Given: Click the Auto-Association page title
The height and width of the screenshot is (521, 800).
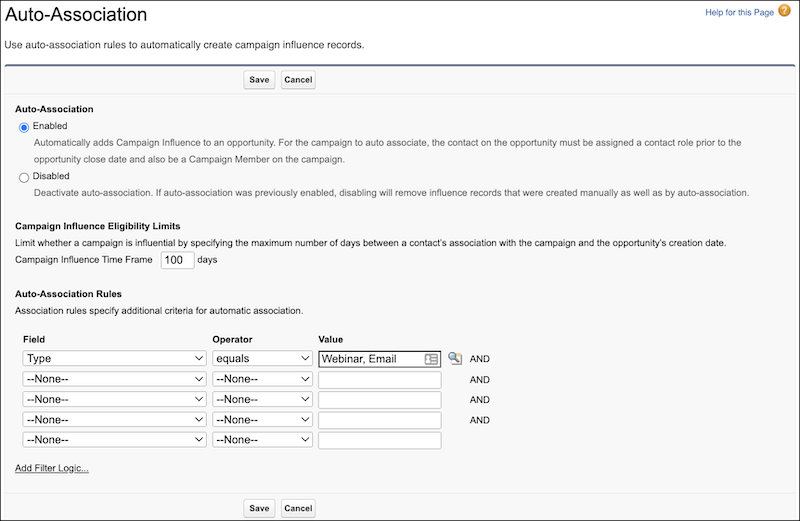Looking at the screenshot, I should [76, 14].
